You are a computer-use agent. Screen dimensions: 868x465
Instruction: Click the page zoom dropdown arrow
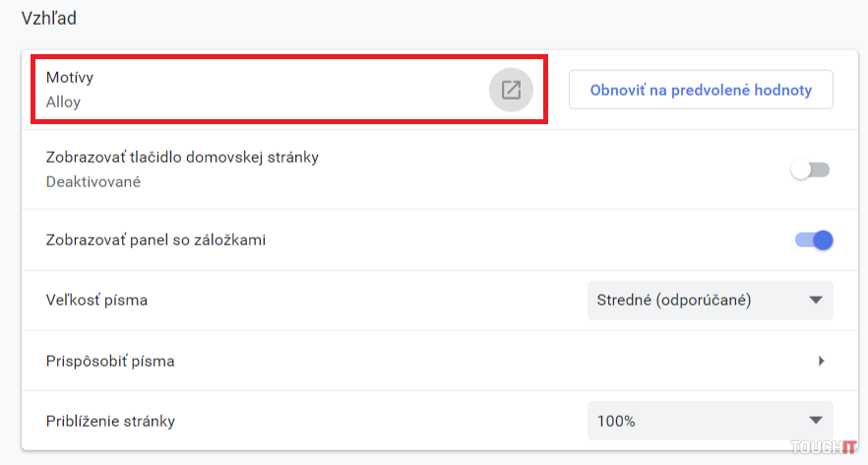(814, 421)
